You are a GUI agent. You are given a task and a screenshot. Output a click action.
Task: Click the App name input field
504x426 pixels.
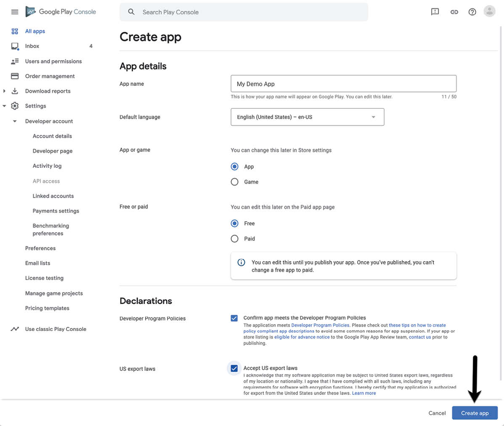point(343,84)
